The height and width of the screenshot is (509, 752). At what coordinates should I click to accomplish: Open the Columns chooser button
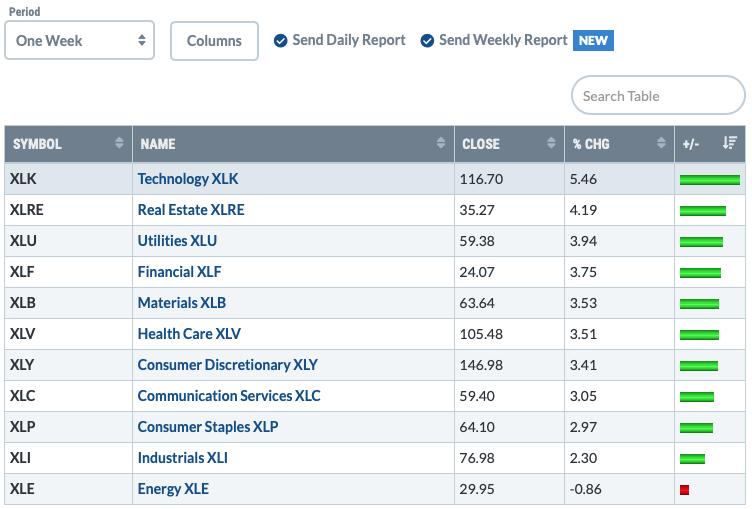214,41
